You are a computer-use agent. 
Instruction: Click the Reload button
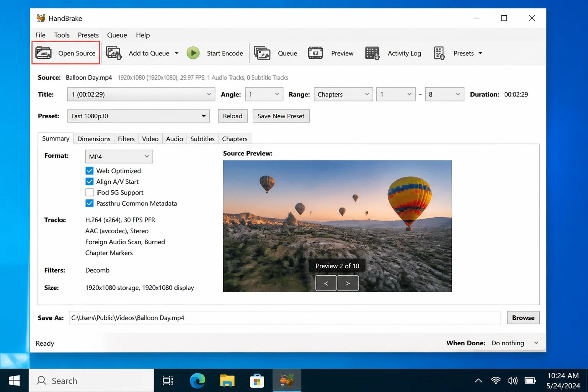click(232, 116)
